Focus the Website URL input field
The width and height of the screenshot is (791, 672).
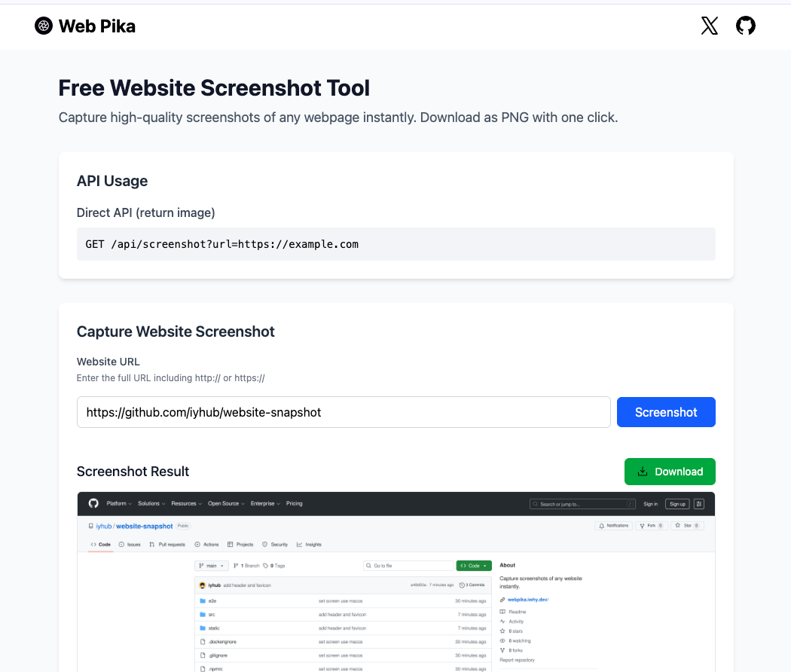coord(344,412)
